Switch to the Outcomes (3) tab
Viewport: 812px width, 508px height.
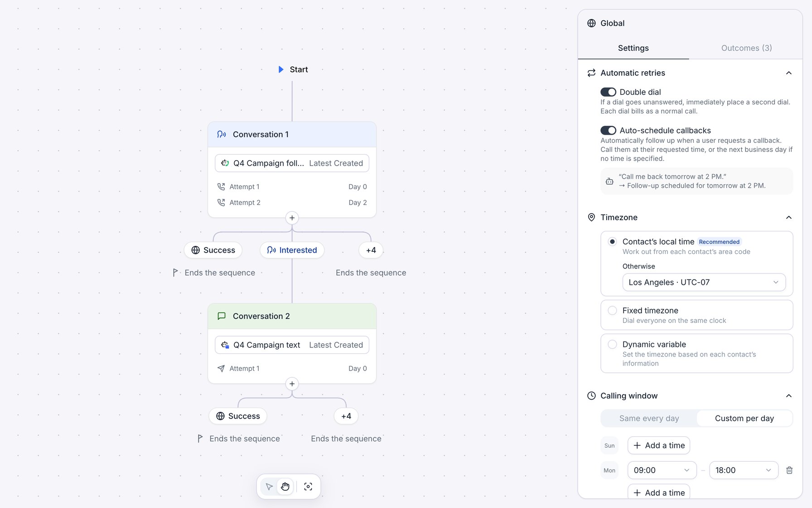click(746, 48)
